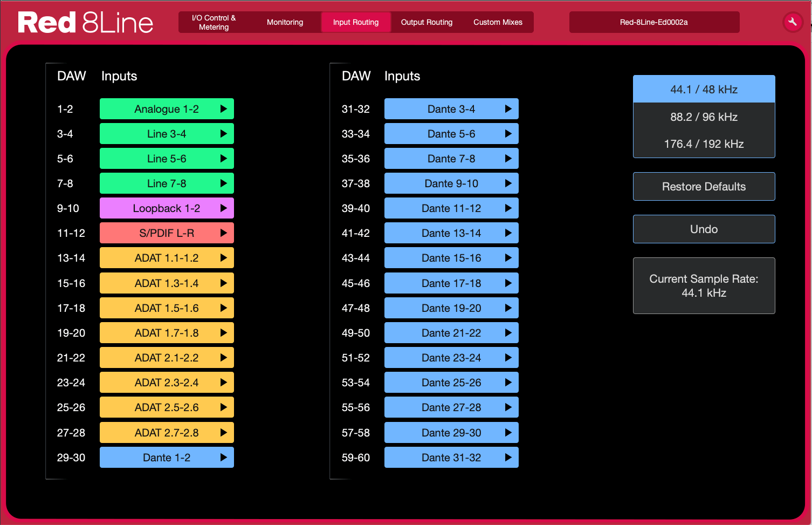Viewport: 812px width, 525px height.
Task: Open I/O Control & Metering tab
Action: pyautogui.click(x=214, y=22)
